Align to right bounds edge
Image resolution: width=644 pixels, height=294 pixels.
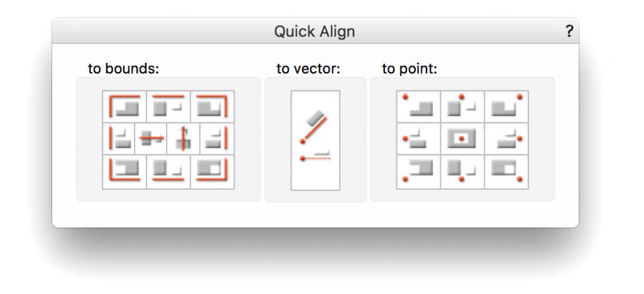217,139
